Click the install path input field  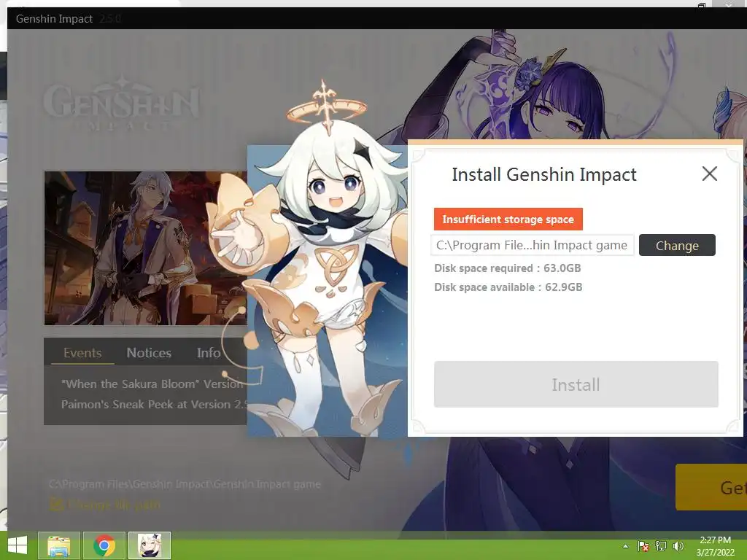click(532, 245)
